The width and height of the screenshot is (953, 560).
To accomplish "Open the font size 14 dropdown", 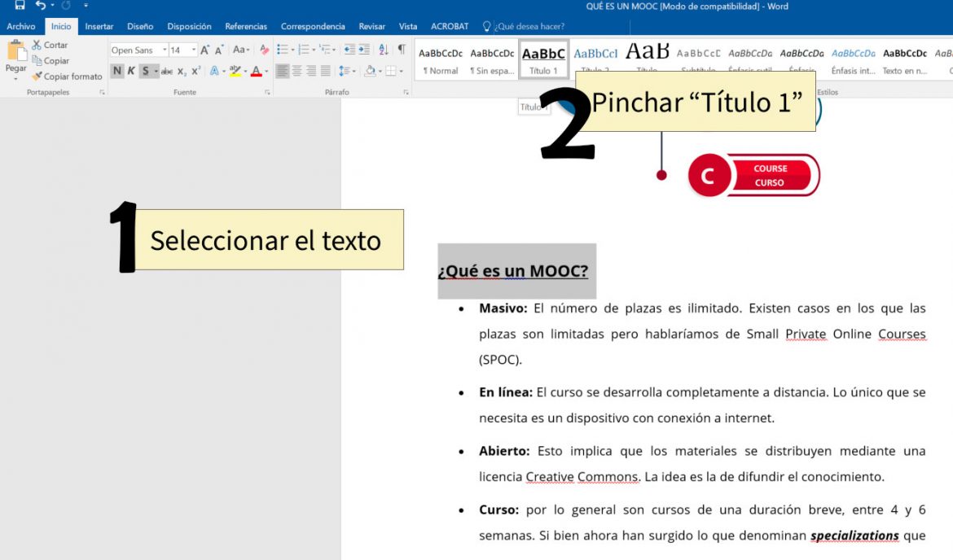I will 194,50.
